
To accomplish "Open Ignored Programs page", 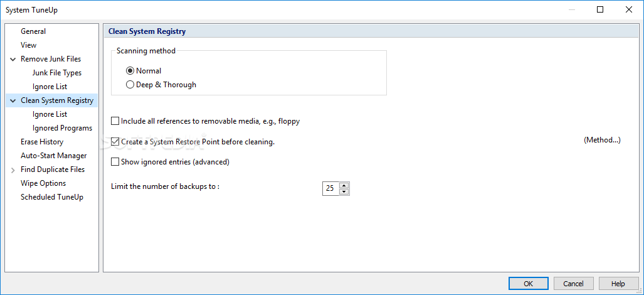I will point(63,128).
